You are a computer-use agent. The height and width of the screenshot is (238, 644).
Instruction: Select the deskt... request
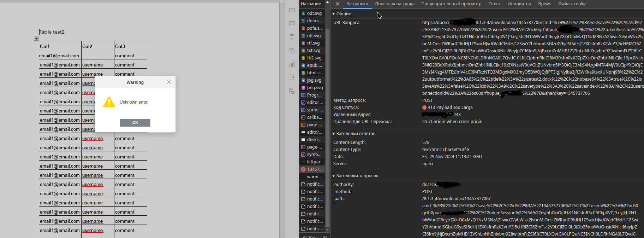312,140
